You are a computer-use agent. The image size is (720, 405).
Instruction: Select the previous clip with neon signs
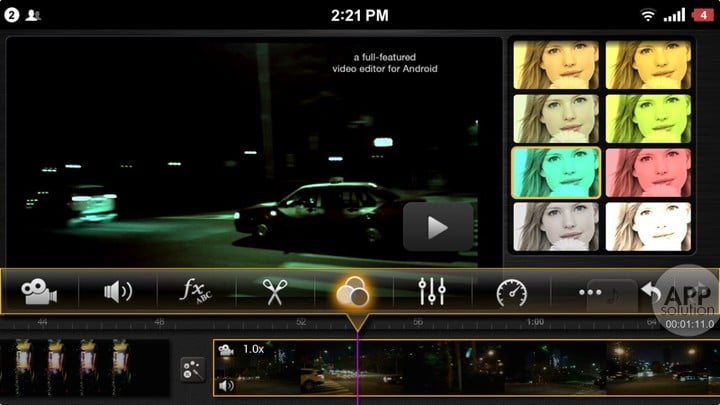84,368
